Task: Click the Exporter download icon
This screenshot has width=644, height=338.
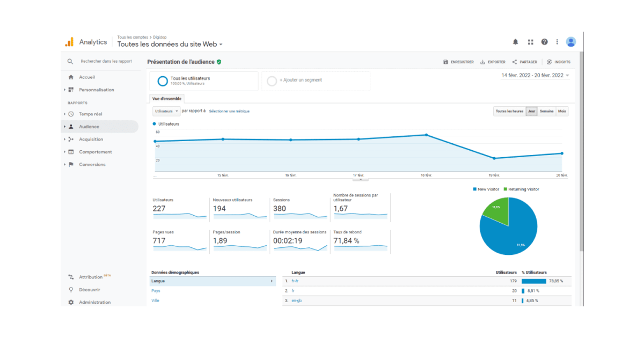Action: point(482,62)
